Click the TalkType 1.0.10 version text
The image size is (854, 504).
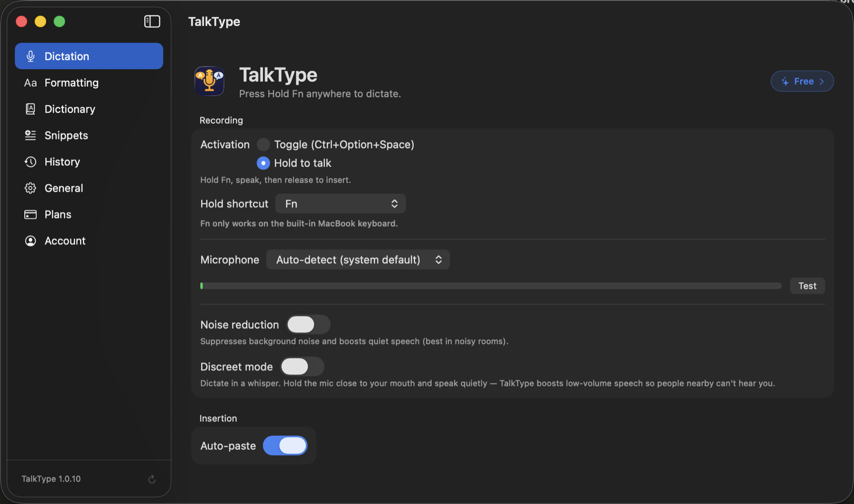(x=51, y=479)
